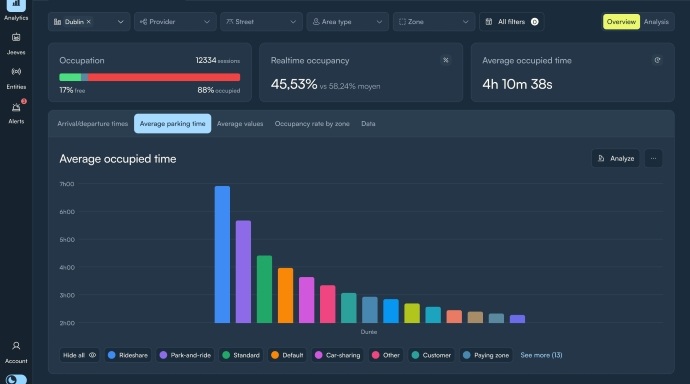Click Hide all legend toggle
The width and height of the screenshot is (690, 384).
click(x=79, y=355)
